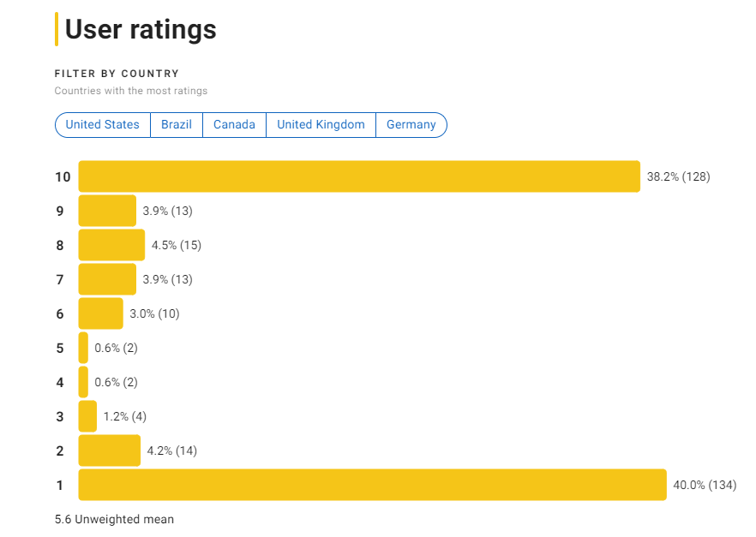Select the 9 rating bar
This screenshot has height=537, width=756.
(x=107, y=211)
